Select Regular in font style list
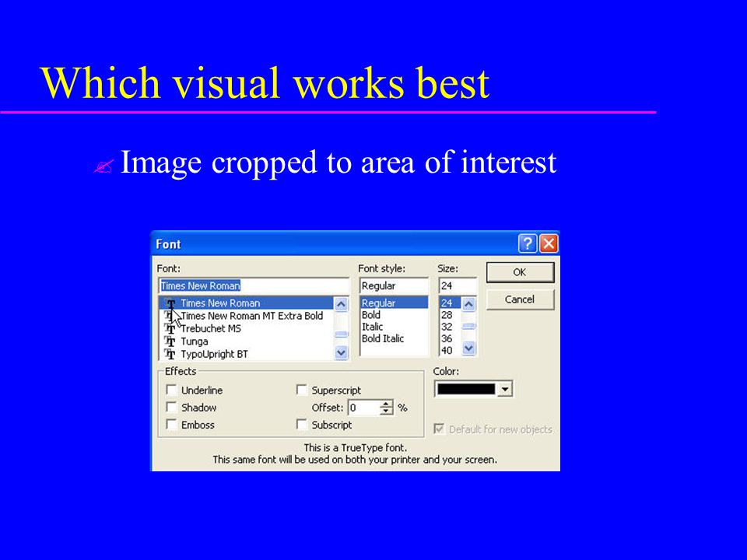The image size is (747, 560). click(x=394, y=303)
